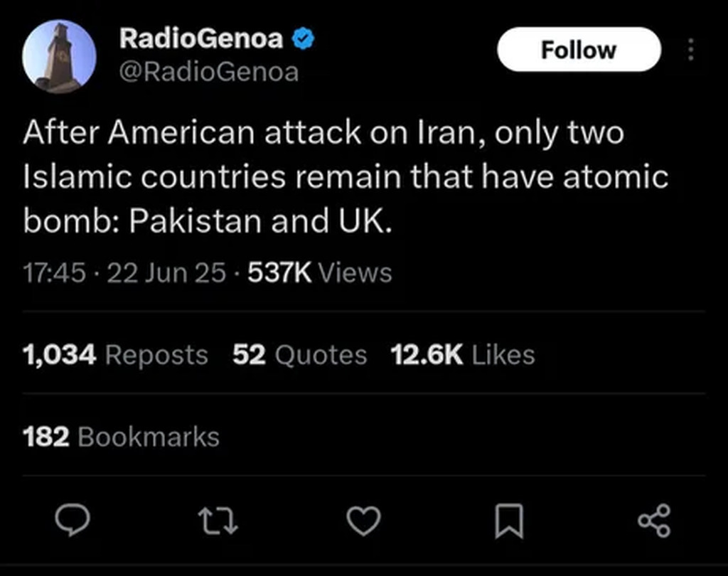Image resolution: width=728 pixels, height=576 pixels.
Task: Open the RadioGenoa profile picture
Action: (60, 56)
